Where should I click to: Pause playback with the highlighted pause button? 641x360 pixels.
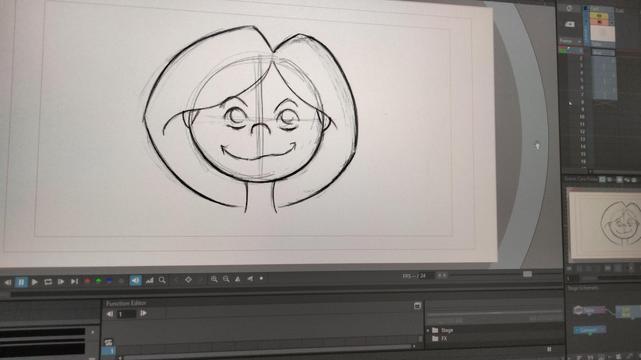click(21, 282)
